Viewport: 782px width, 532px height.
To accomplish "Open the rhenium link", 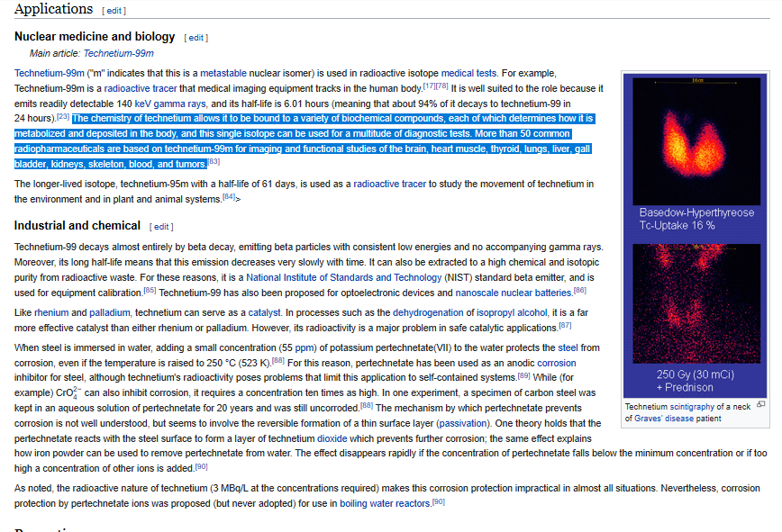I will pyautogui.click(x=51, y=313).
